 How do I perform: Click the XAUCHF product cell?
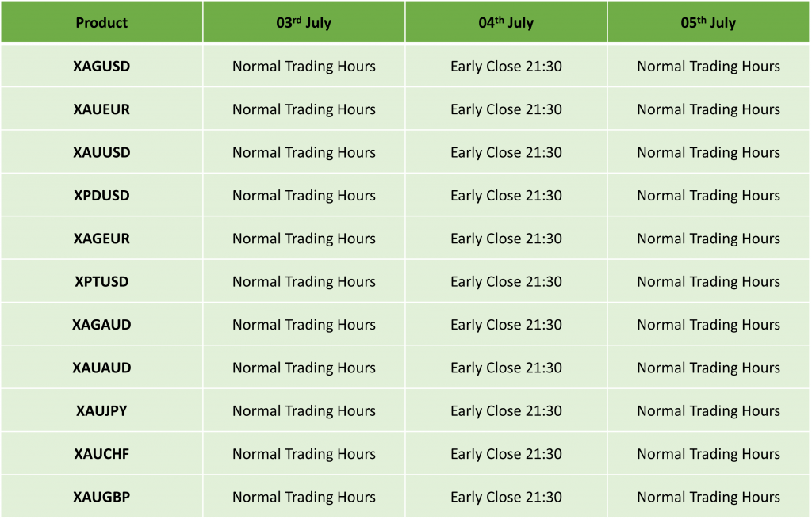click(x=101, y=454)
